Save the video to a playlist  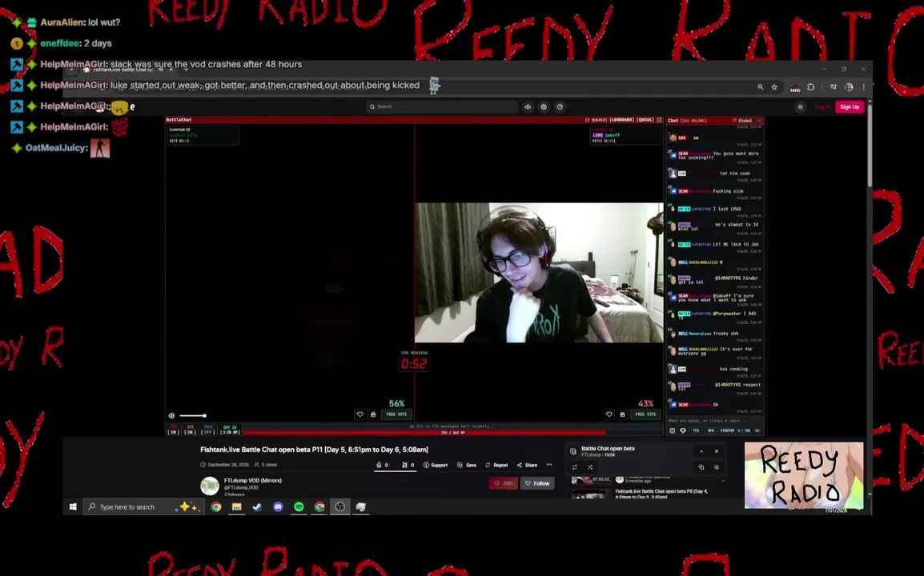point(467,465)
